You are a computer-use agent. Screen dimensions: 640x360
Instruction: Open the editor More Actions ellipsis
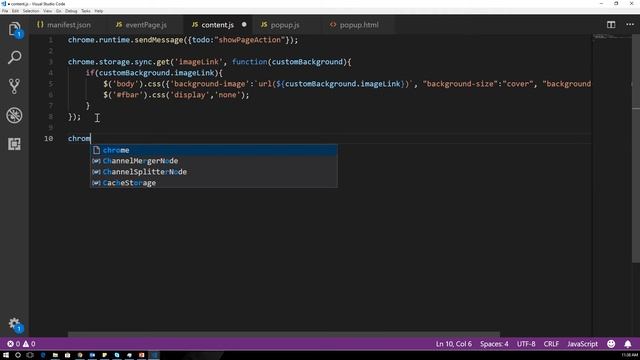click(630, 25)
